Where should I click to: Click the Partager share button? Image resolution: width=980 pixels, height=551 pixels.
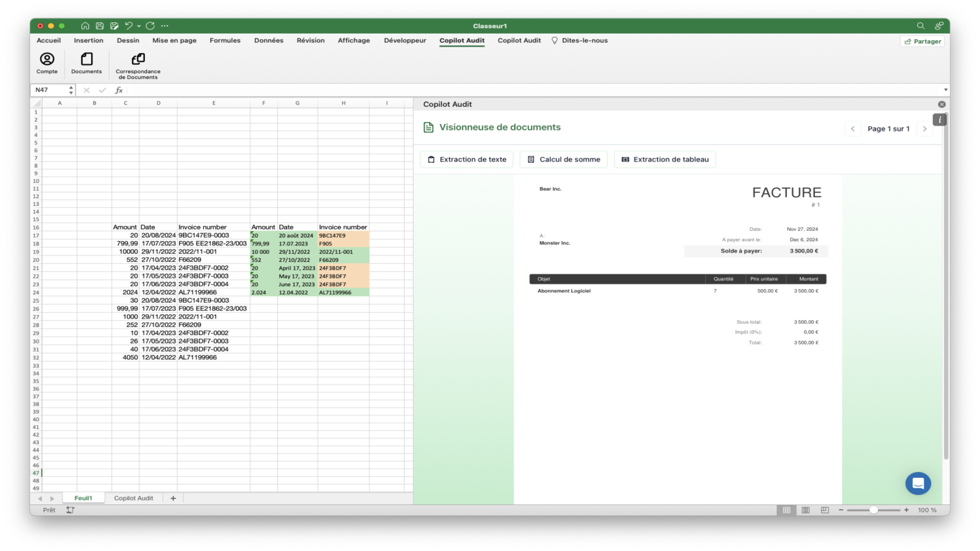[923, 42]
